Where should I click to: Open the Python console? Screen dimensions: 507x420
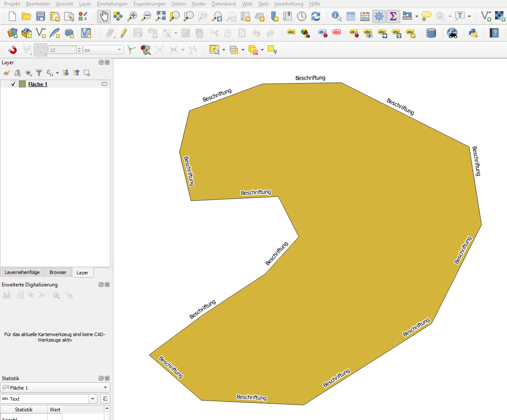tap(473, 33)
